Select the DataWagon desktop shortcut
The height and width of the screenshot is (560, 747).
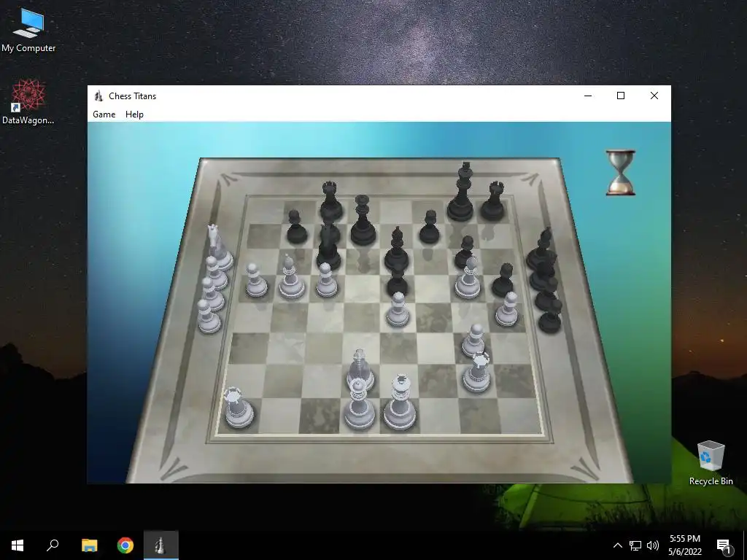(28, 102)
